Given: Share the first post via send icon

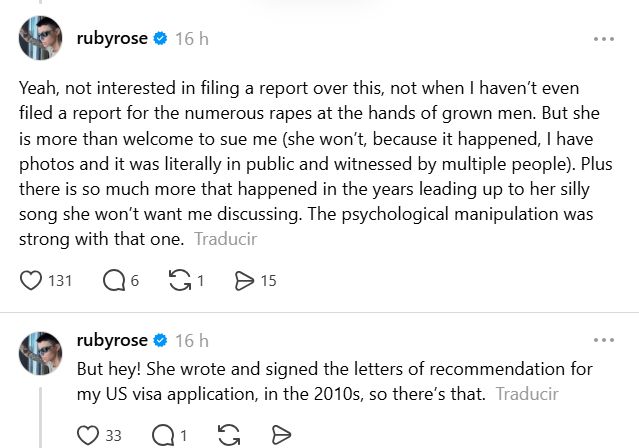Looking at the screenshot, I should tap(244, 281).
